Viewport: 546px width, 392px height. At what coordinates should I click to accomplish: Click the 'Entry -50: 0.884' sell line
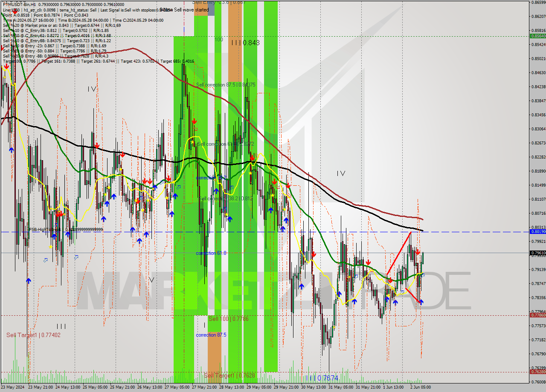[54, 51]
